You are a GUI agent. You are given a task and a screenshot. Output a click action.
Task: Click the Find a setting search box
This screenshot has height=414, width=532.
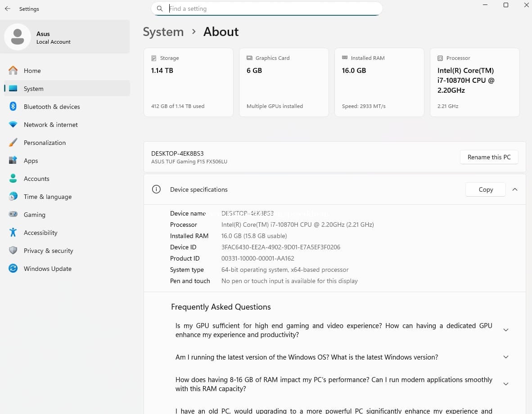coord(270,9)
